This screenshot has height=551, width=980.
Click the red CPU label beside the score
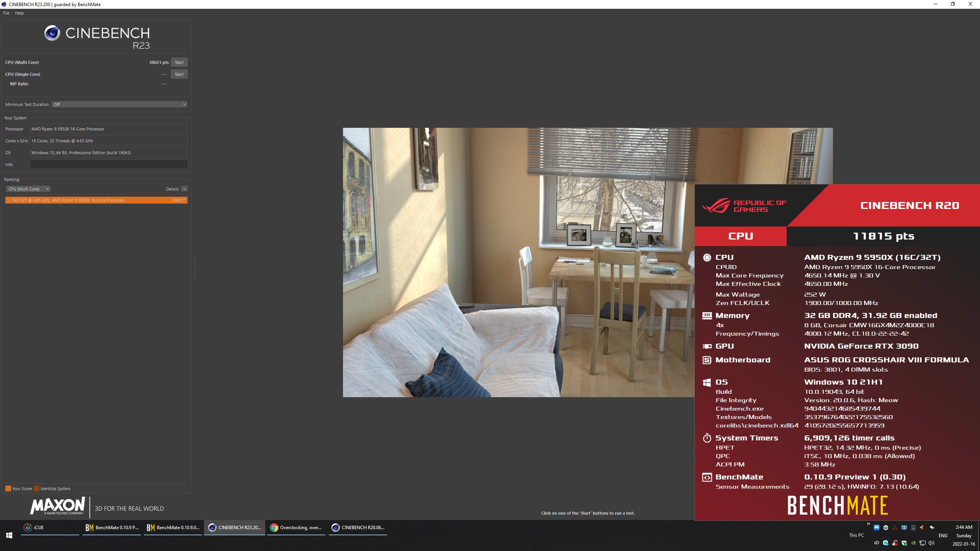(x=740, y=236)
